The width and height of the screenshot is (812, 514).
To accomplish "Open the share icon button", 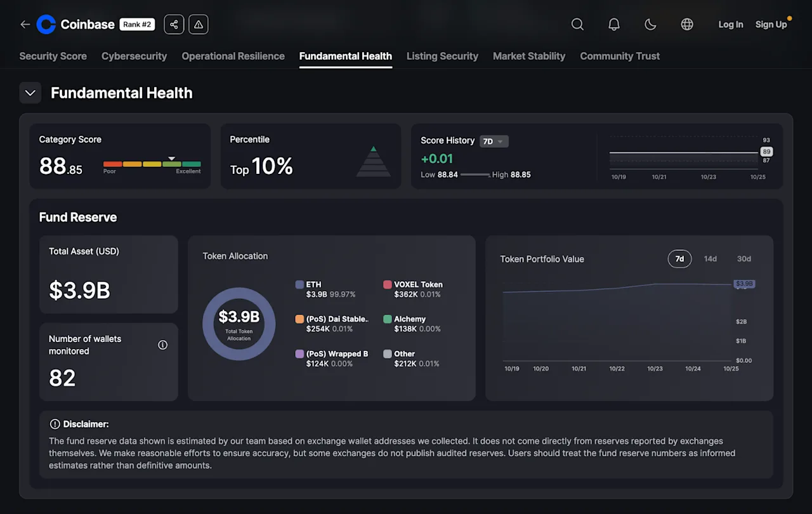I will coord(174,25).
